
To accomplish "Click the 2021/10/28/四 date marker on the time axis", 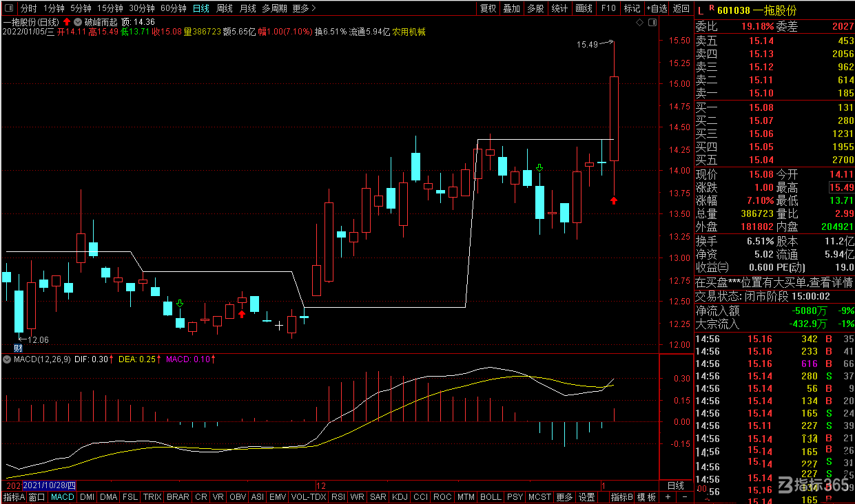I will coord(48,485).
